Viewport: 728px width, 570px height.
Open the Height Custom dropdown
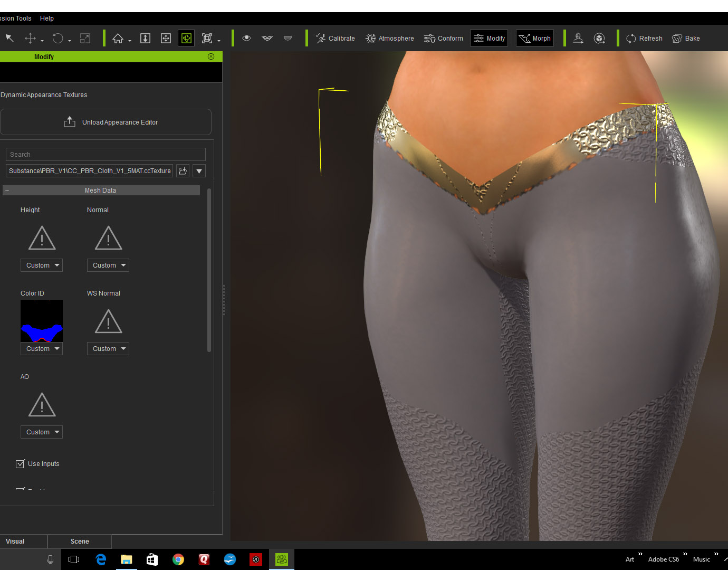pos(42,265)
